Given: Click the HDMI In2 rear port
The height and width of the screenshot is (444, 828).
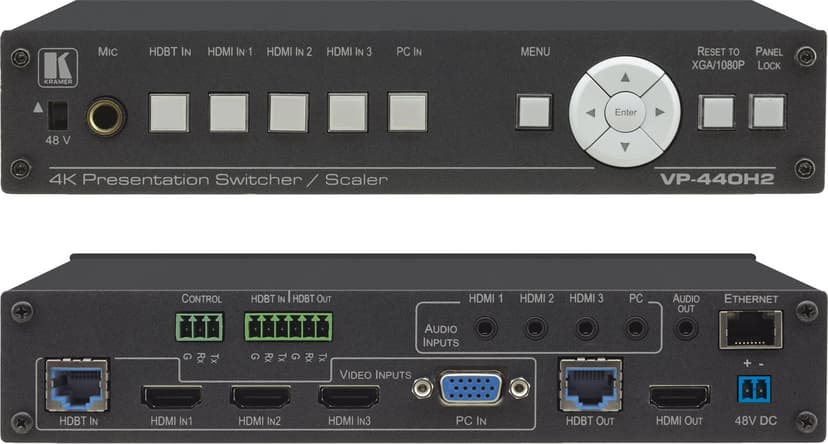Looking at the screenshot, I should click(260, 396).
